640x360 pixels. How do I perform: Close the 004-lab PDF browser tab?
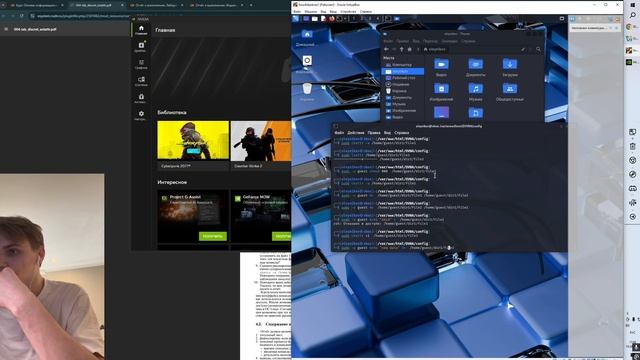coord(122,5)
